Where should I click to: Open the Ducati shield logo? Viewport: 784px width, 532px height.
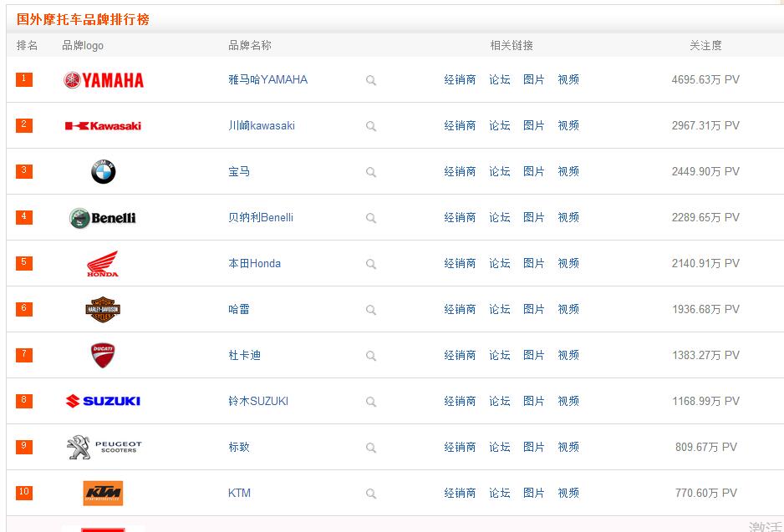(x=103, y=356)
